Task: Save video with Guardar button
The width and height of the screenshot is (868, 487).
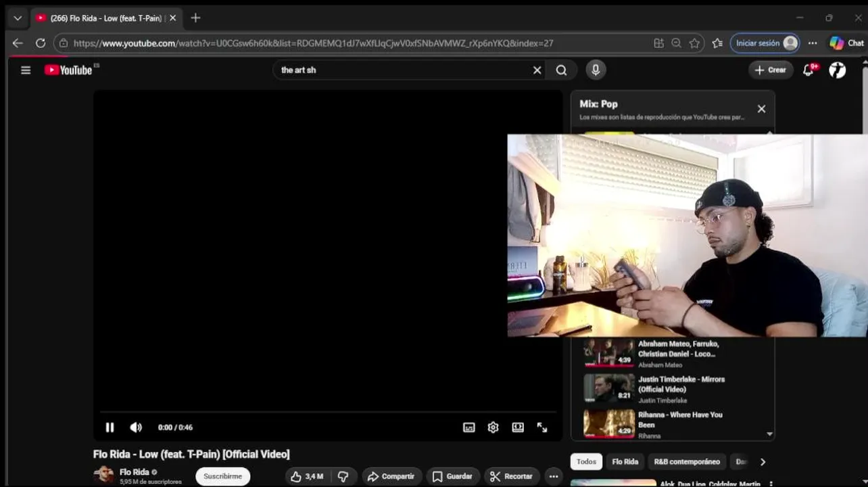Action: tap(453, 476)
